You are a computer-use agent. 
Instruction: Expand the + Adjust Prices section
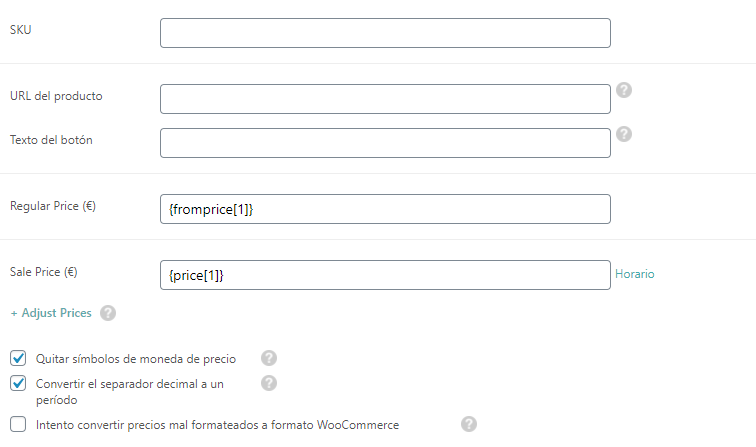coord(51,313)
